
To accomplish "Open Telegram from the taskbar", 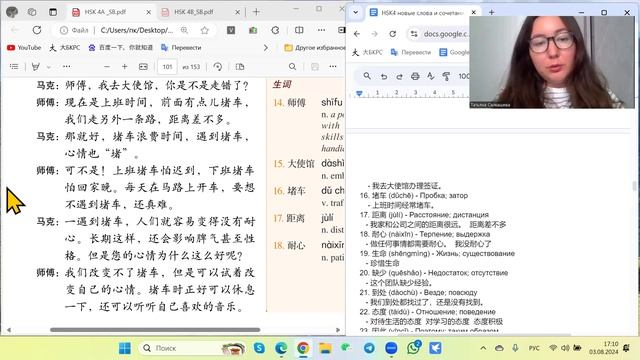I will (x=369, y=348).
